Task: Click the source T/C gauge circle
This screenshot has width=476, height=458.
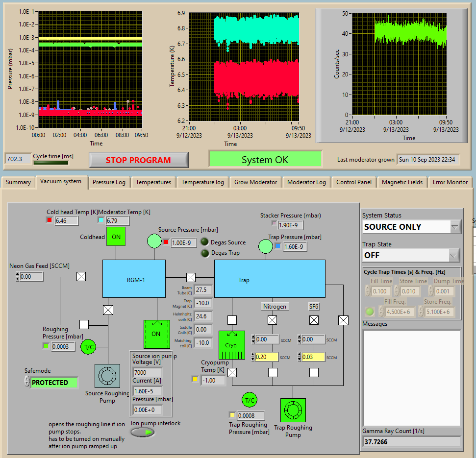Action: (89, 347)
